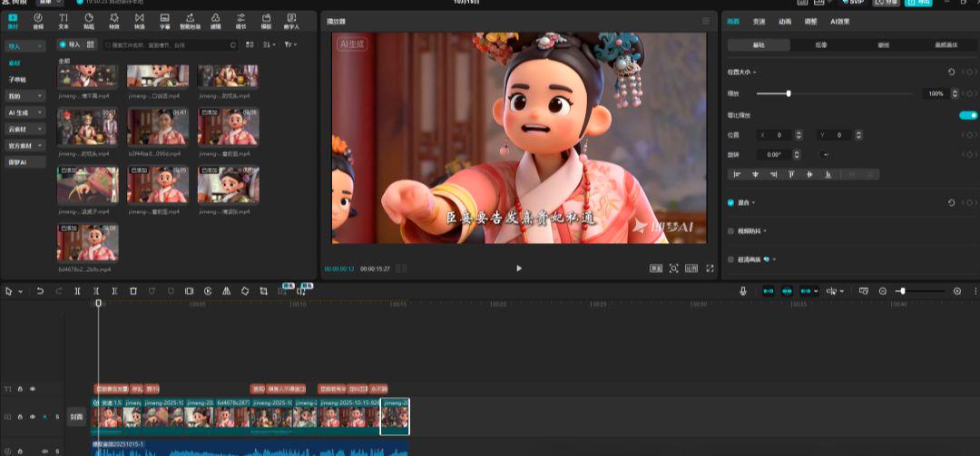The height and width of the screenshot is (456, 980).
Task: Click the reverse playback circle icon
Action: 208,291
